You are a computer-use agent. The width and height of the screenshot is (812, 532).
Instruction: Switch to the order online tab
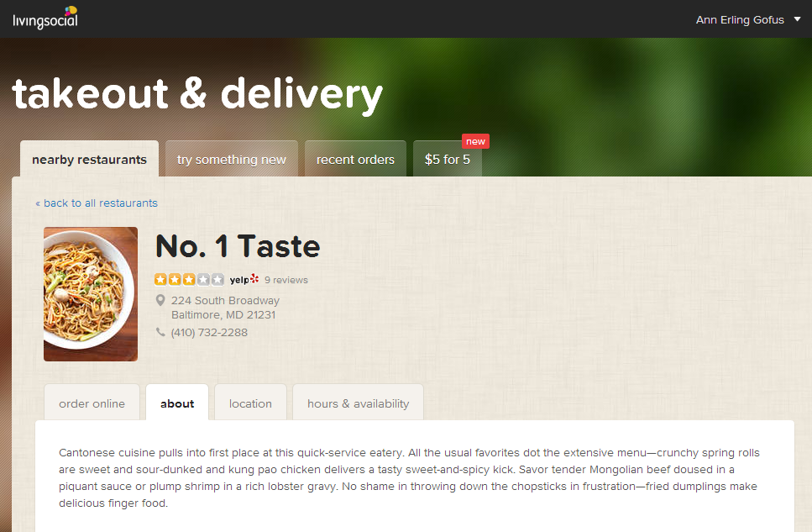(x=92, y=403)
